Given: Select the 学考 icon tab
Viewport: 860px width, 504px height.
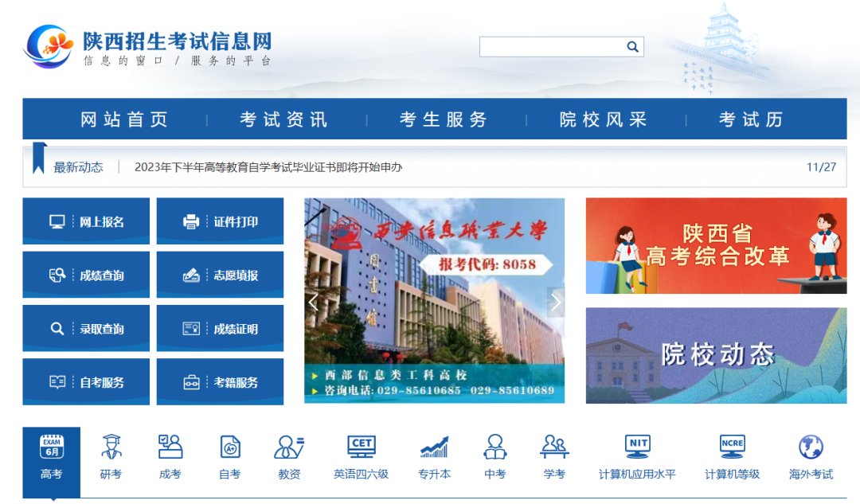Looking at the screenshot, I should point(554,457).
